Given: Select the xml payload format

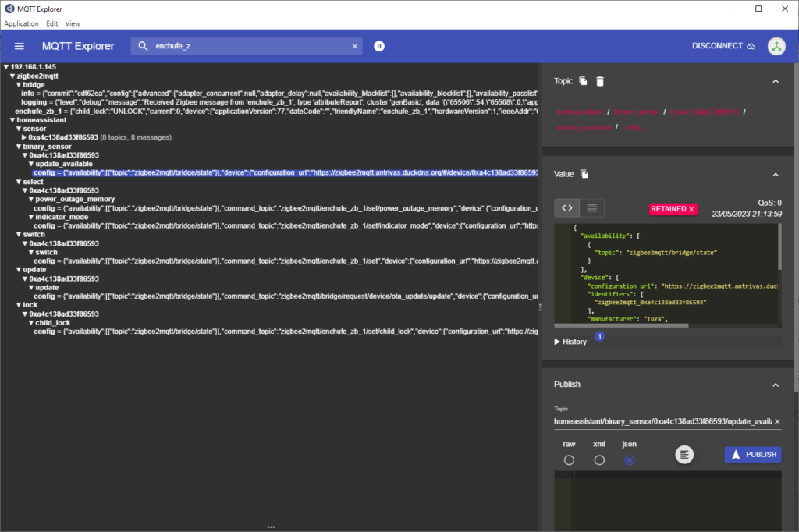Looking at the screenshot, I should coord(599,460).
